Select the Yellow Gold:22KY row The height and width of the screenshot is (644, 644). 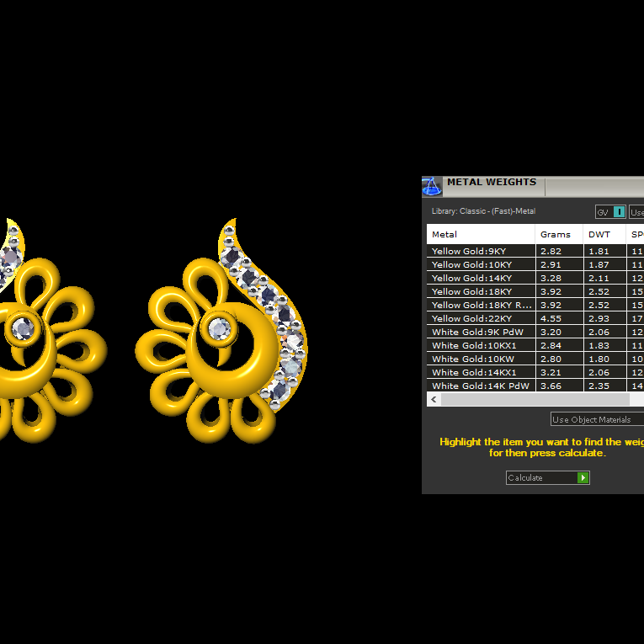point(535,318)
